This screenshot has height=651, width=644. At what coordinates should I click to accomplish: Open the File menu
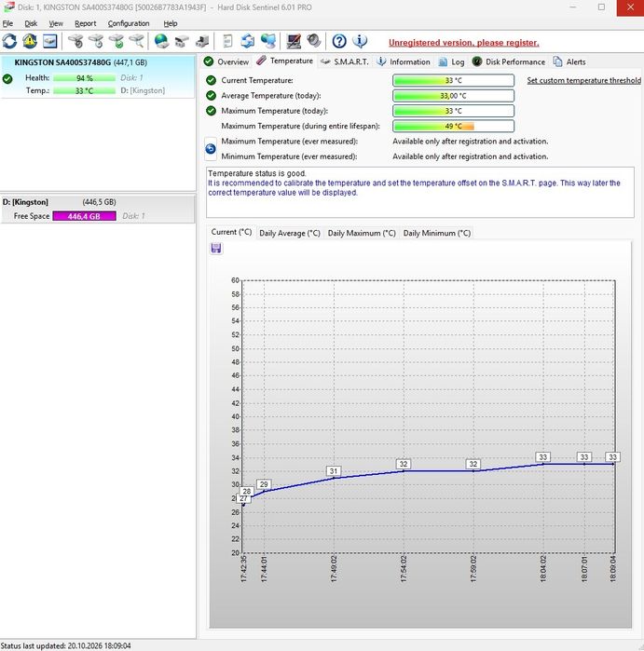pyautogui.click(x=7, y=23)
